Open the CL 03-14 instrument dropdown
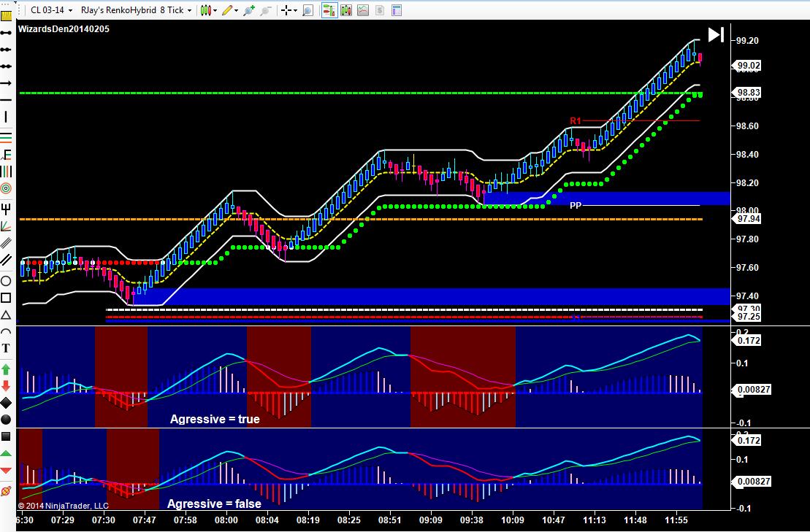The height and width of the screenshot is (532, 810). pos(52,9)
